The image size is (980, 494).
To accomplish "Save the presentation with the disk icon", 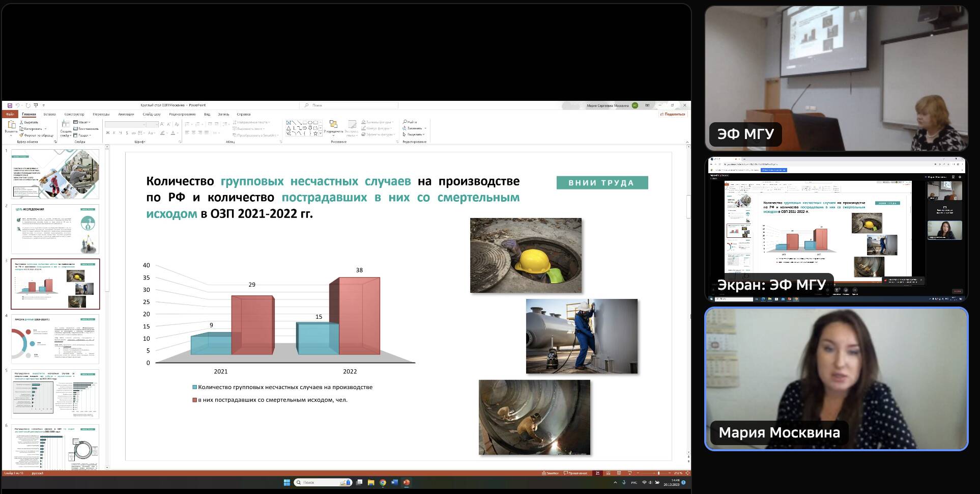I will 10,105.
